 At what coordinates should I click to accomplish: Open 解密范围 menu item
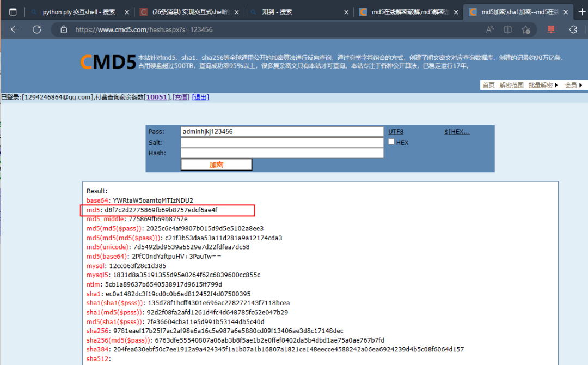pyautogui.click(x=511, y=85)
